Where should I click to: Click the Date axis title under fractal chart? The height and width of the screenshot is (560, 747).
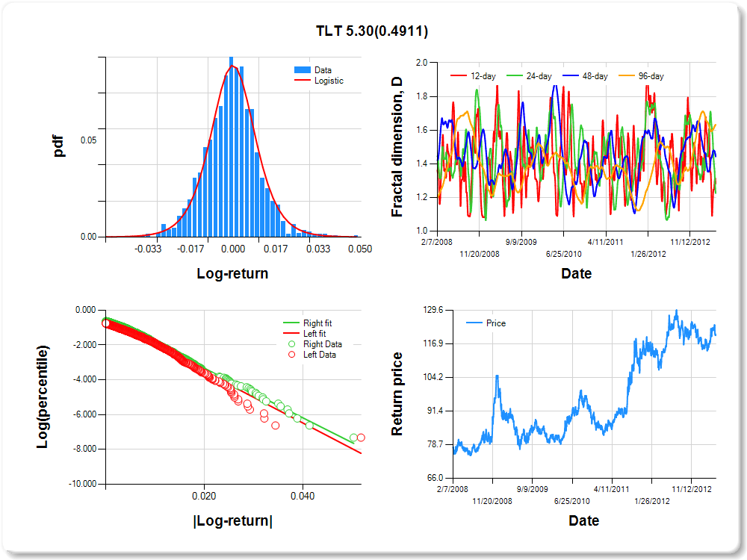(577, 273)
